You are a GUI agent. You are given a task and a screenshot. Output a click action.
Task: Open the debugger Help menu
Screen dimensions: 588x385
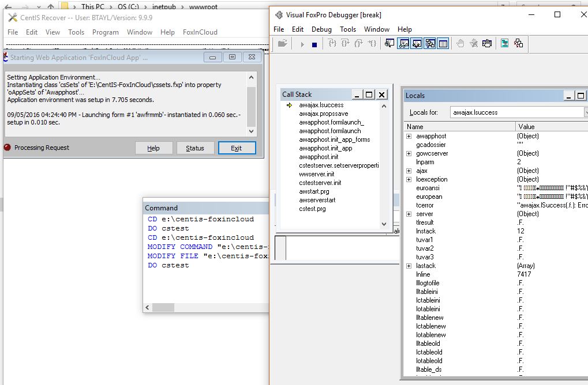pyautogui.click(x=405, y=29)
